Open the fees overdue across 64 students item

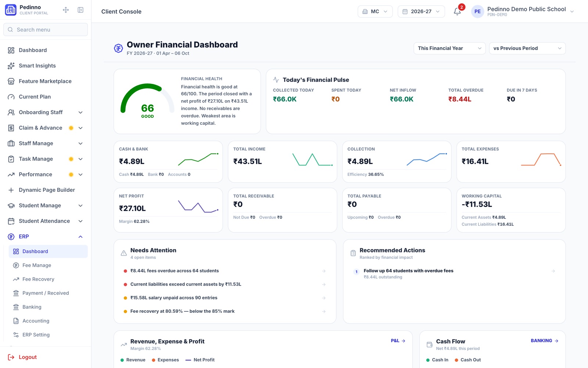(x=225, y=271)
